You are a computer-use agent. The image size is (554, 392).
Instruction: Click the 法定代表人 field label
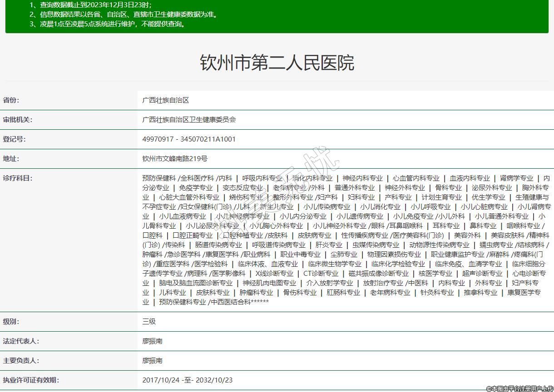21,341
